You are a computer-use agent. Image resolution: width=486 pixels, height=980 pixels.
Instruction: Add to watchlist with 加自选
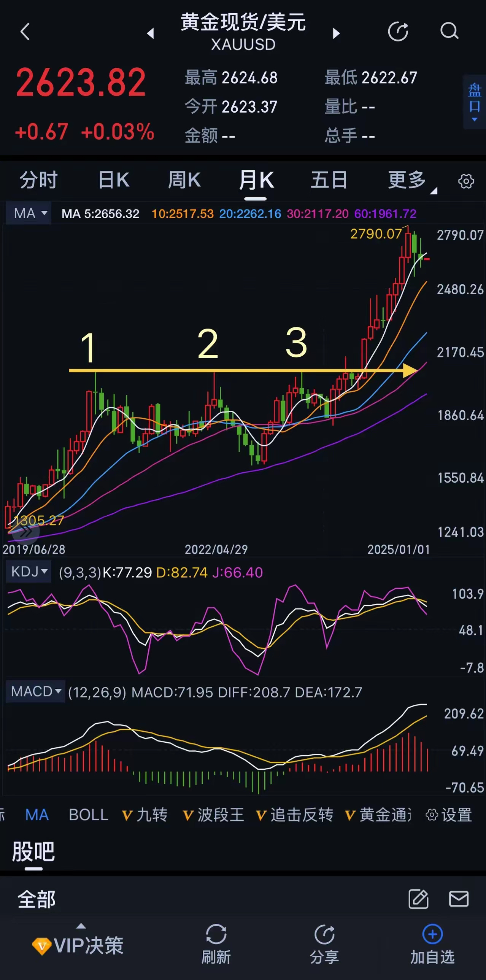tap(432, 945)
